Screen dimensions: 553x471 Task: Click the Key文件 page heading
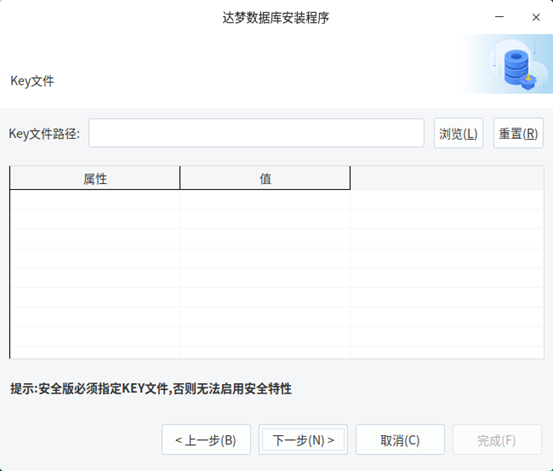pos(32,81)
